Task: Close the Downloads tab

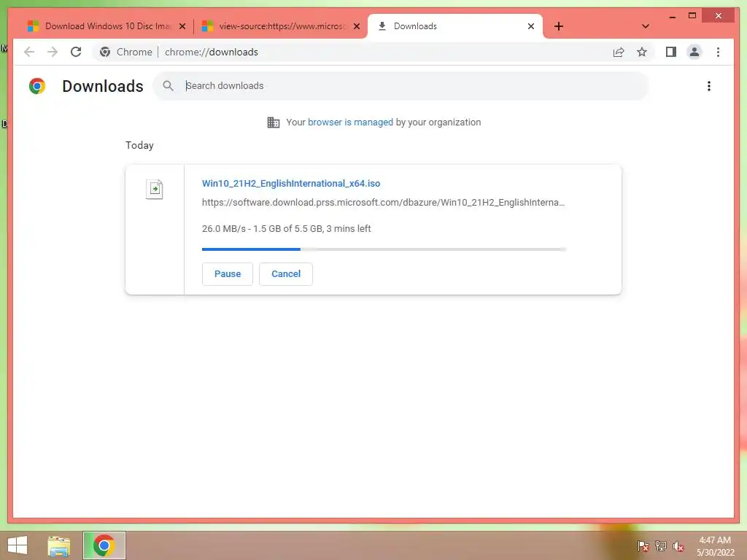Action: pos(531,26)
